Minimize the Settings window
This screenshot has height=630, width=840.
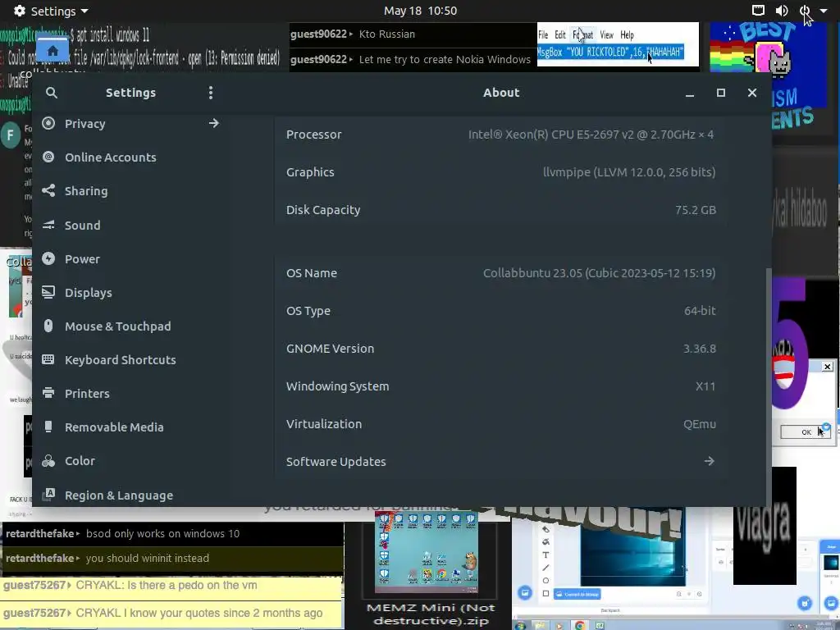[x=689, y=94]
